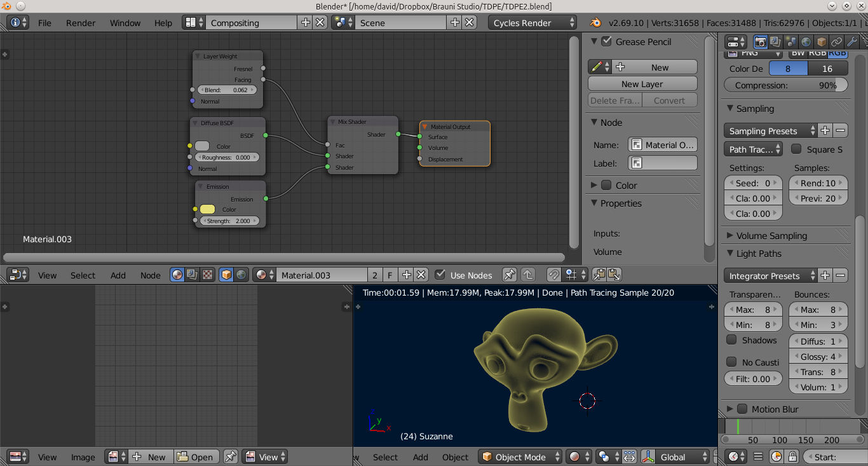
Task: Paste nodes from clipboard icon
Action: coord(614,275)
